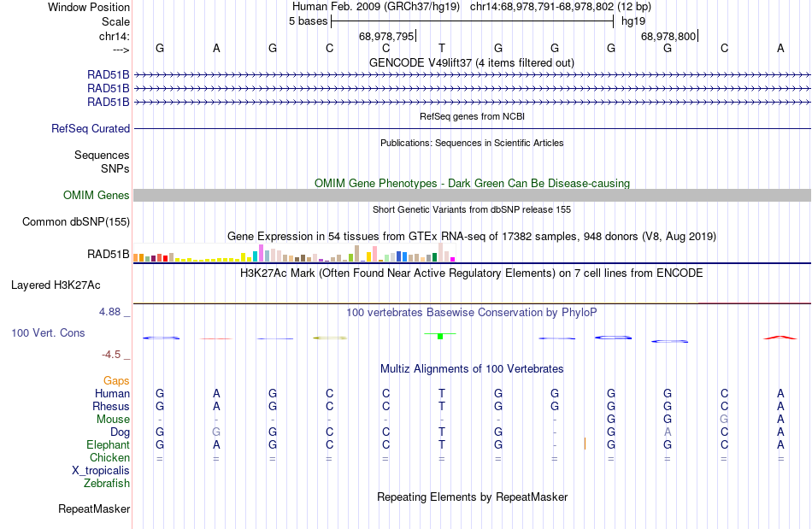Click the RefSeq genes from NCBI title
This screenshot has height=529, width=812.
472,116
